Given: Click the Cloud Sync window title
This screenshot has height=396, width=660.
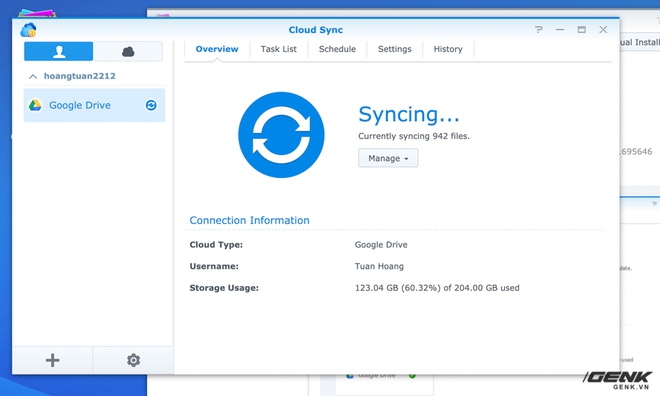Looking at the screenshot, I should [x=316, y=30].
